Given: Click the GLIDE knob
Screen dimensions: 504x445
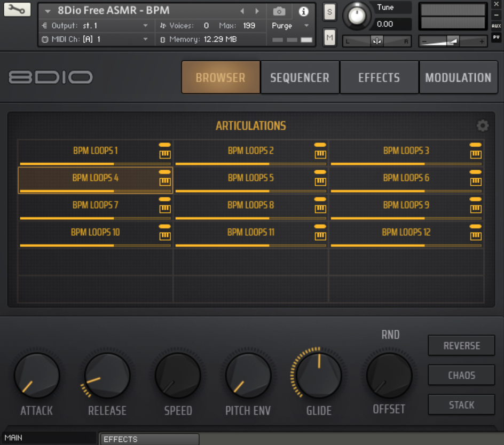Looking at the screenshot, I should tap(319, 375).
